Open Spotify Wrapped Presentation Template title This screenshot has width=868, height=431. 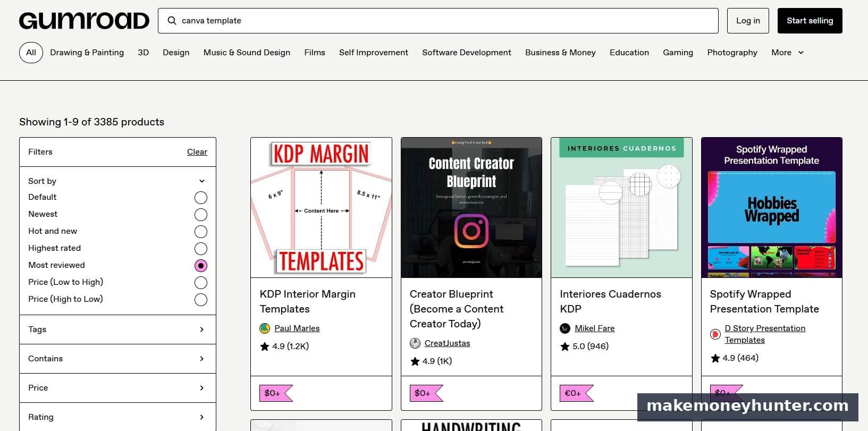point(764,301)
